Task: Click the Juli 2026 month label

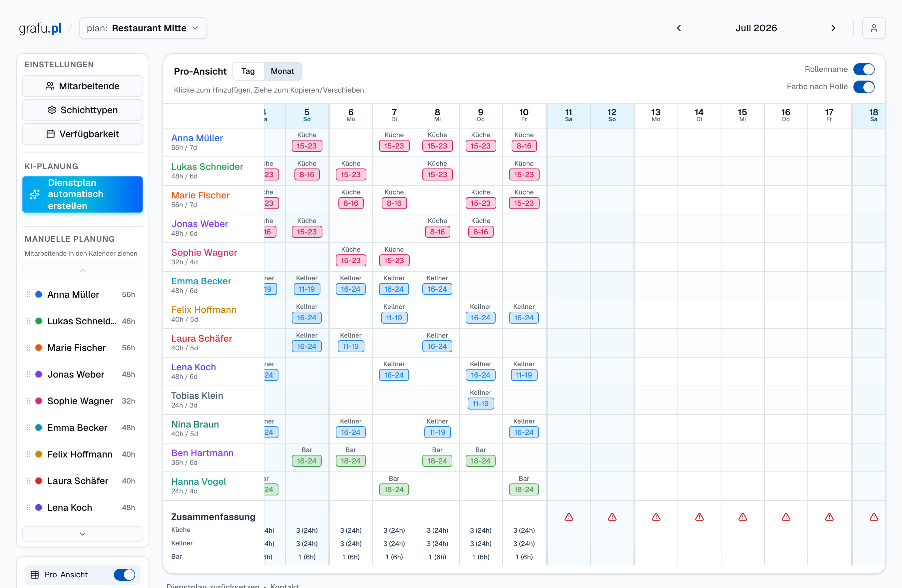Action: (x=756, y=28)
